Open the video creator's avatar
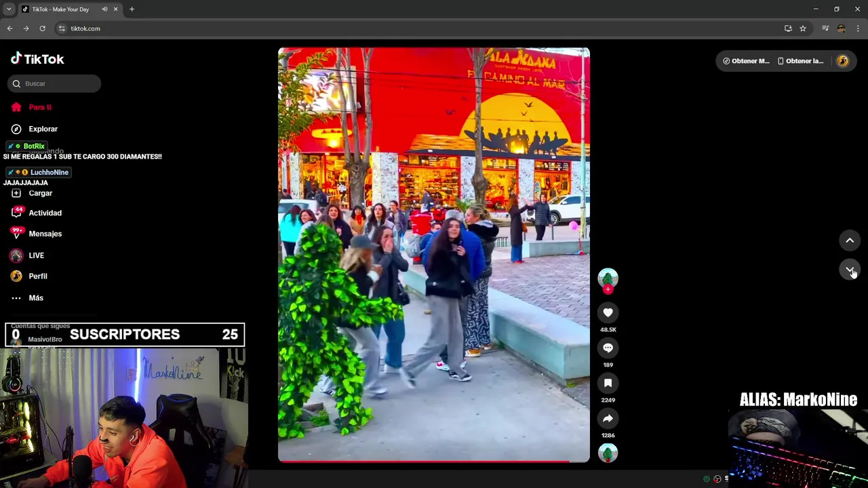The width and height of the screenshot is (868, 488). (608, 277)
